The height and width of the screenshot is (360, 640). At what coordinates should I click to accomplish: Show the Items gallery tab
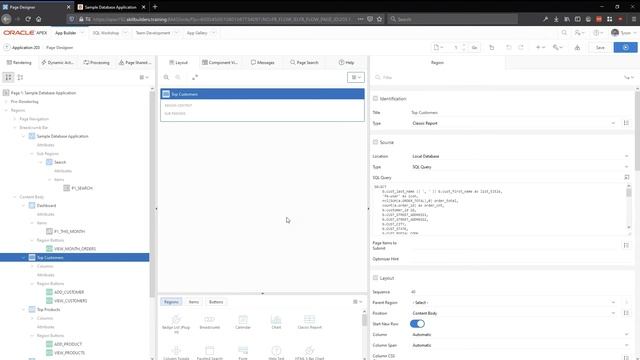point(194,302)
